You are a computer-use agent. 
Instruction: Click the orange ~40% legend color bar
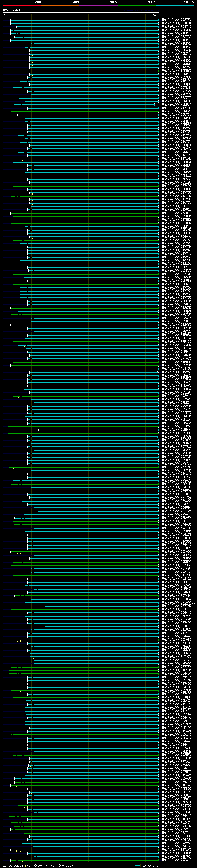[60, 6]
